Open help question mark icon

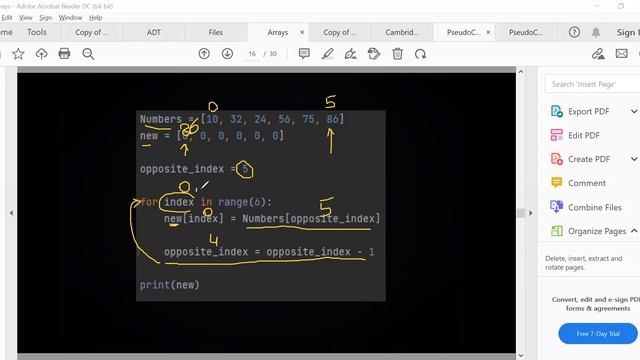click(574, 32)
